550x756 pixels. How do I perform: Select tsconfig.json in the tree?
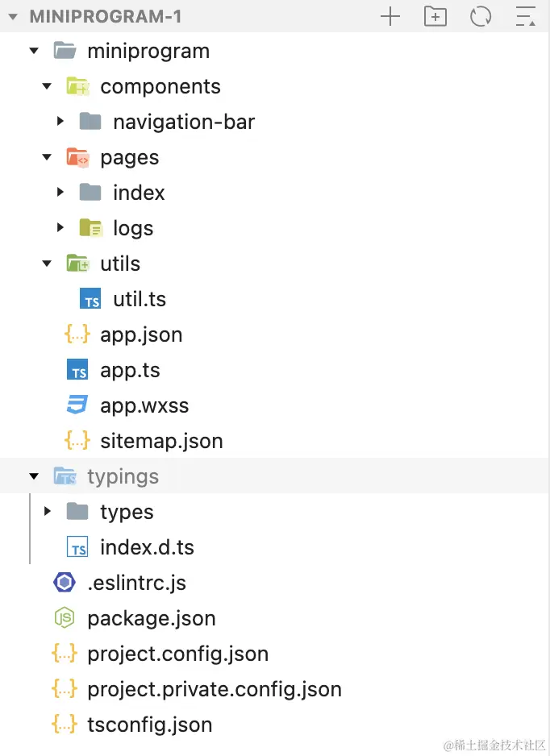[149, 725]
